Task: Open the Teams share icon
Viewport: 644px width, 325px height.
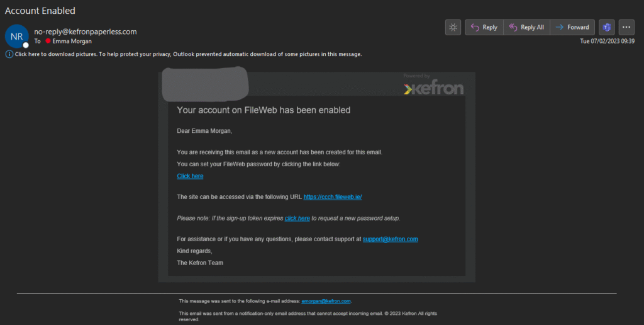Action: [607, 27]
